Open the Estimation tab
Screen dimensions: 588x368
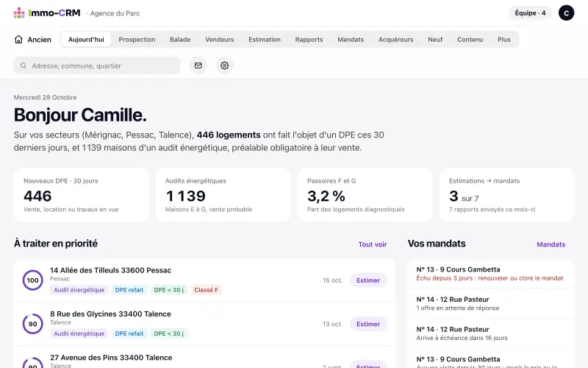265,40
